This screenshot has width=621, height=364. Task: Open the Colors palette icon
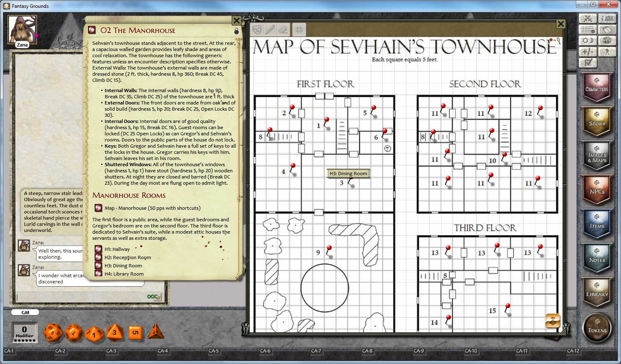pos(607,41)
